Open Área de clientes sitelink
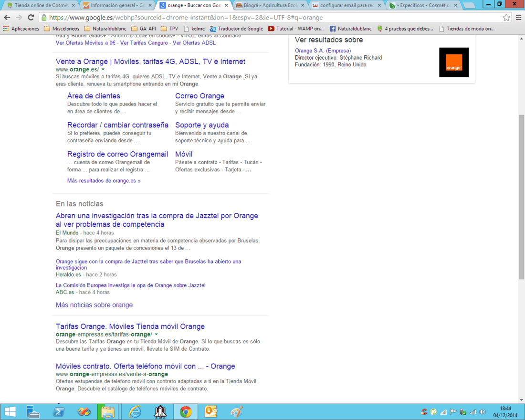Screen dimensions: 525x420 [x=94, y=96]
